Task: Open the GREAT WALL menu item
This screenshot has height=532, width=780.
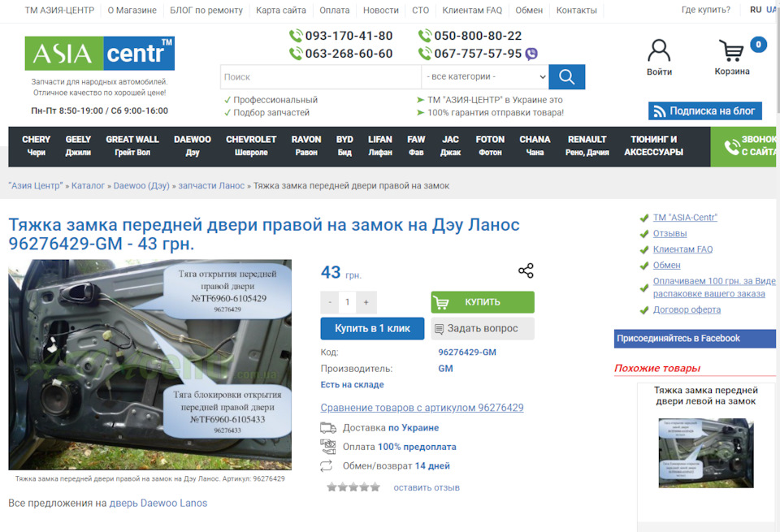Action: point(132,145)
